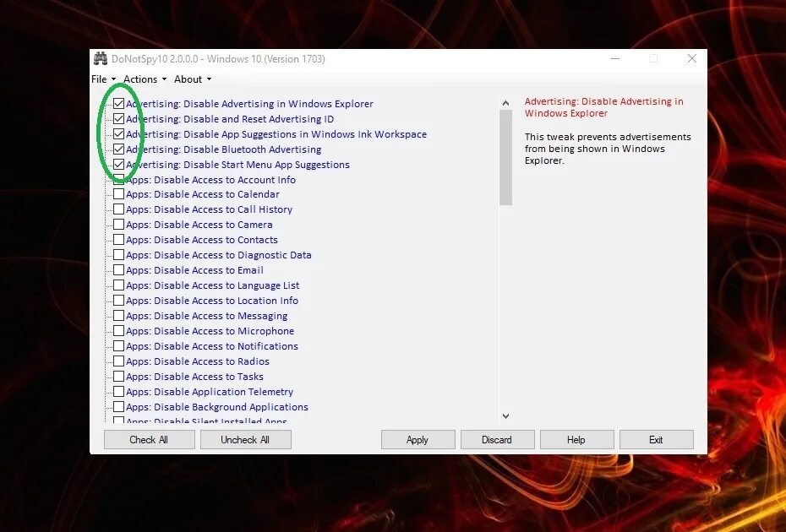
Task: Open the Actions menu
Action: 145,79
